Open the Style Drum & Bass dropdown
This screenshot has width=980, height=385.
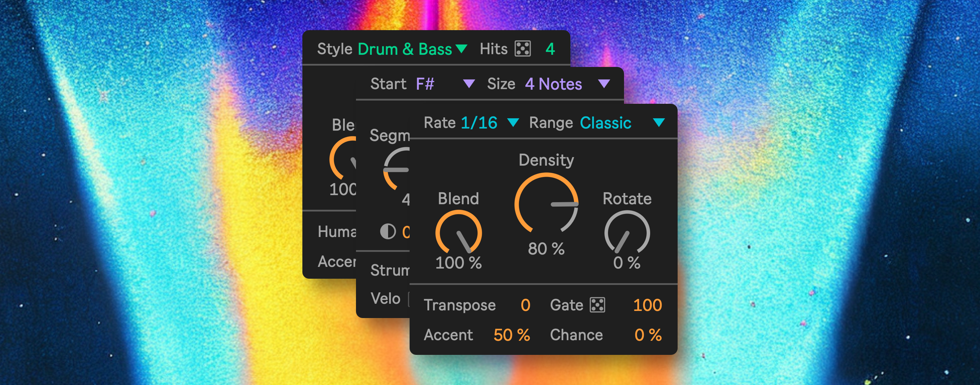pos(462,49)
